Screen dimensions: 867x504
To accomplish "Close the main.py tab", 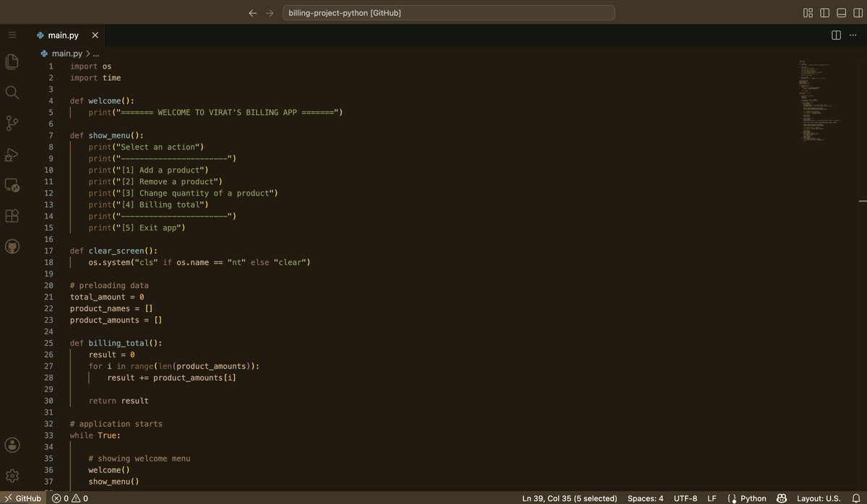I will click(95, 35).
